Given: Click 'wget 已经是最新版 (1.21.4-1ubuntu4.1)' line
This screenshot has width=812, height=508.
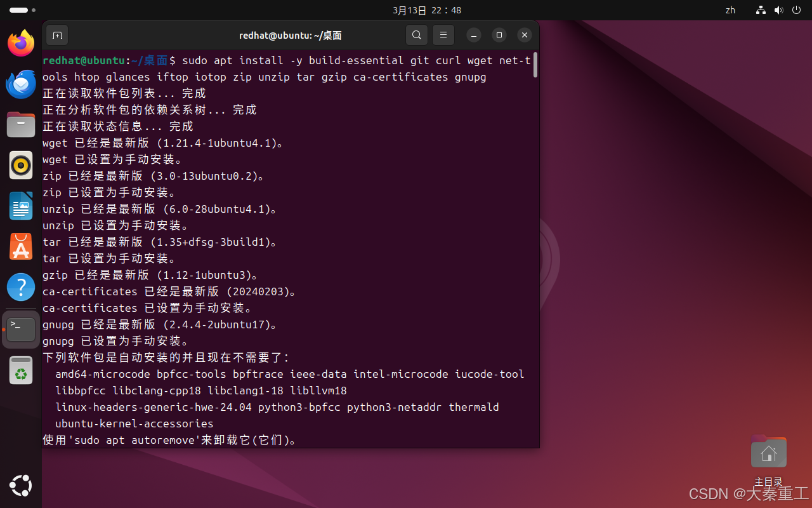Looking at the screenshot, I should (x=162, y=143).
